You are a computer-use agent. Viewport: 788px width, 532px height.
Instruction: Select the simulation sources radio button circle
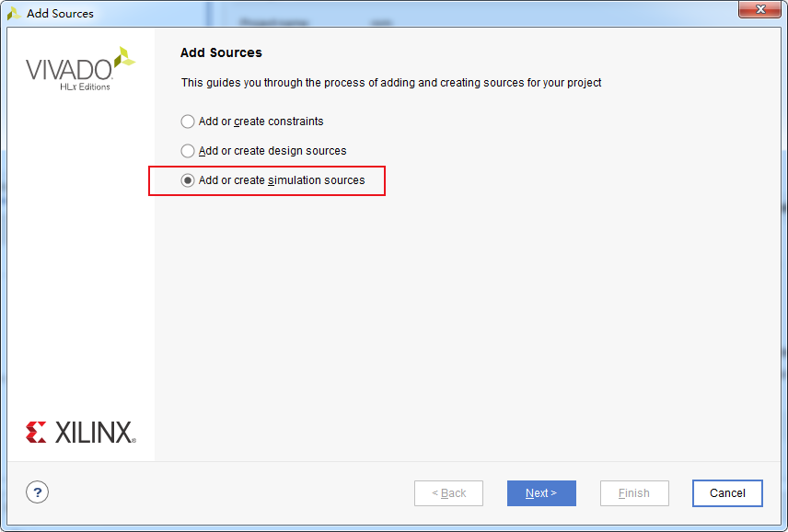(x=188, y=180)
